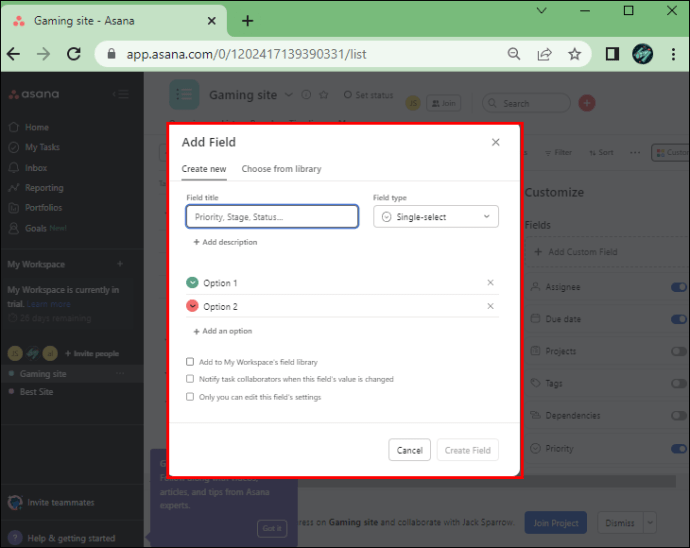This screenshot has height=548, width=690.
Task: Open the Single-select field type dropdown
Action: [x=436, y=217]
